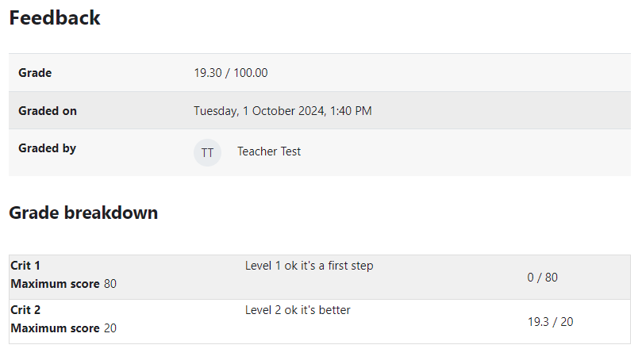The height and width of the screenshot is (364, 642).
Task: Click the 19.3 / 20 score
Action: pos(550,322)
